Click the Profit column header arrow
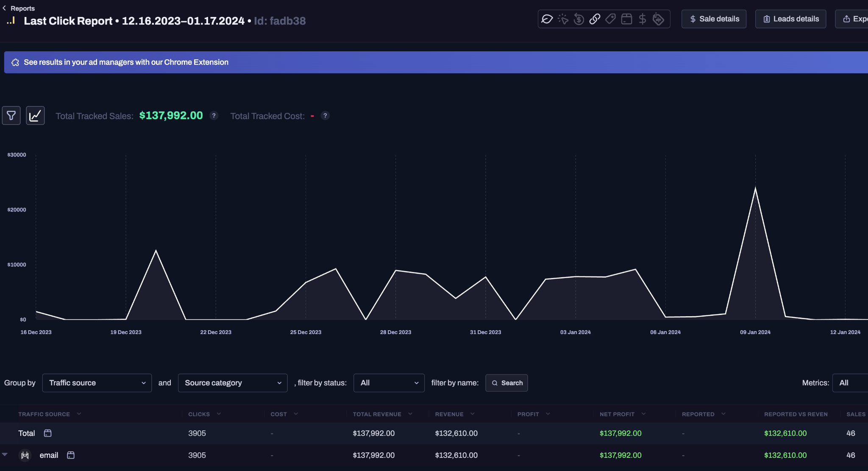The height and width of the screenshot is (471, 868). 548,414
